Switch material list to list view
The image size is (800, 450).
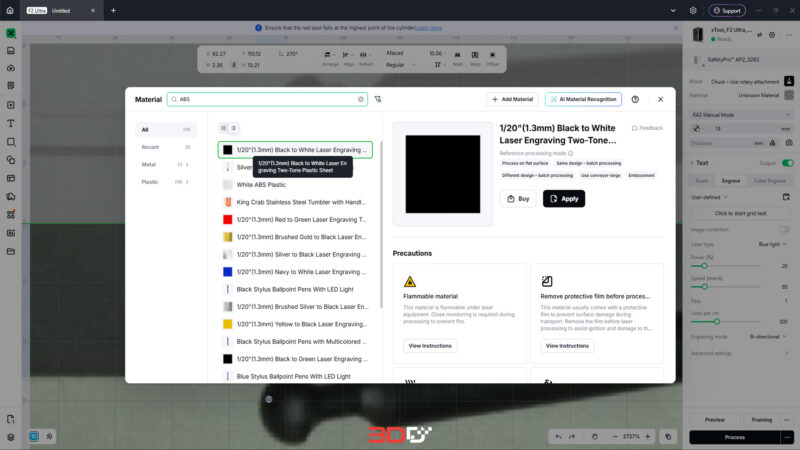(234, 128)
